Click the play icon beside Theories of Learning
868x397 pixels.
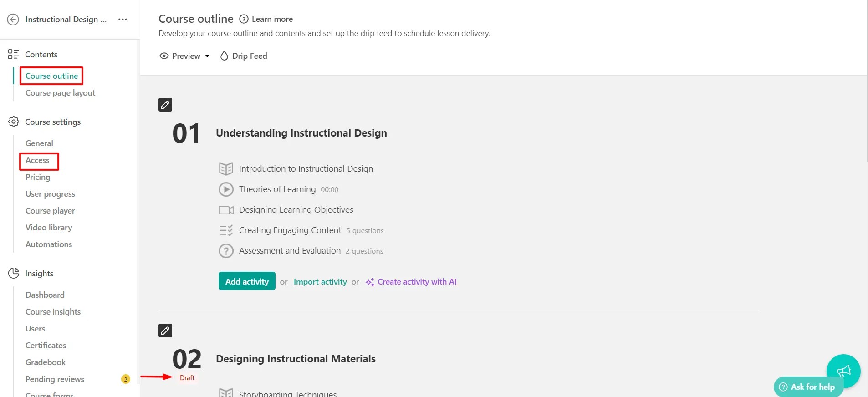[x=226, y=189]
